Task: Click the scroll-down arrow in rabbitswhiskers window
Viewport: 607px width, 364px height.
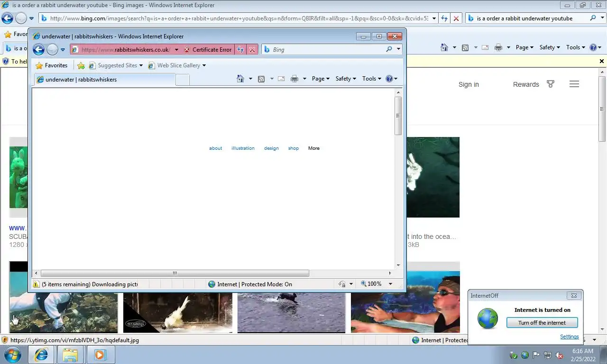Action: [398, 265]
